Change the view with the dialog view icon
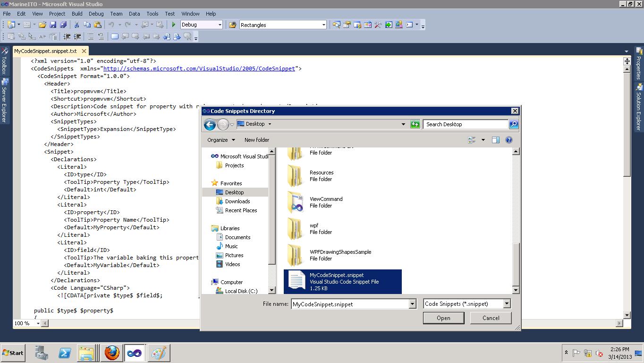Screen dimensions: 644x363 click(x=472, y=140)
